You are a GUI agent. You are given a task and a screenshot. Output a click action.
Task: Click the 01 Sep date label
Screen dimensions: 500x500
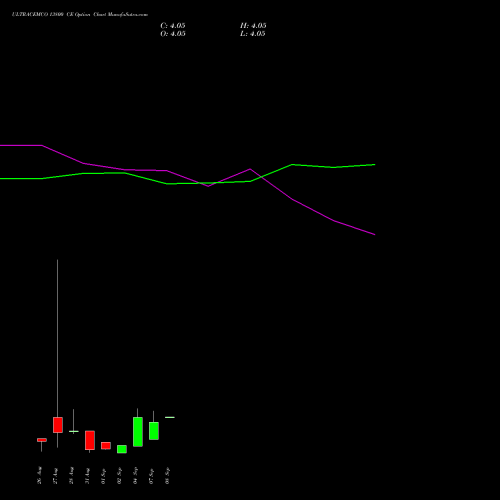[104, 475]
